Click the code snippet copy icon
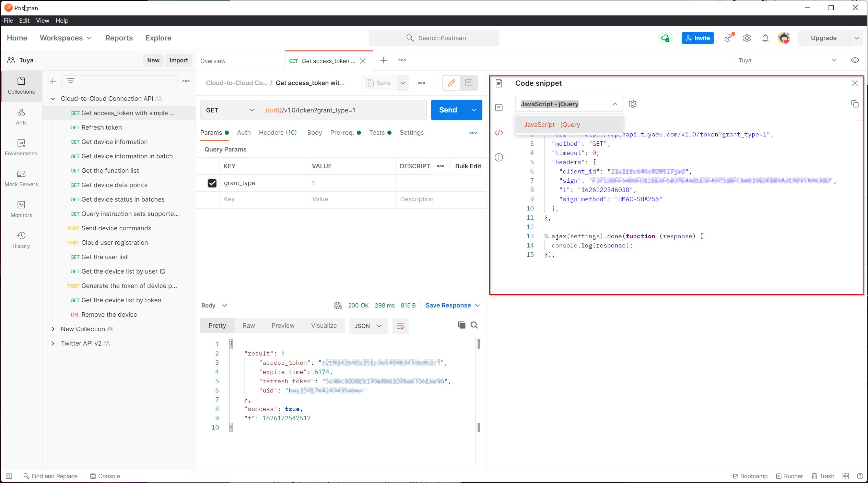 (855, 104)
